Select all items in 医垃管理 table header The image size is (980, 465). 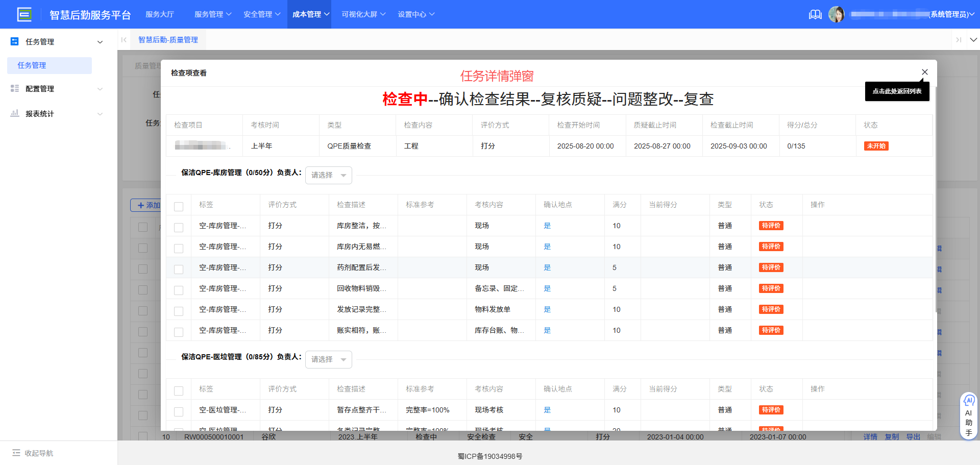pos(179,390)
